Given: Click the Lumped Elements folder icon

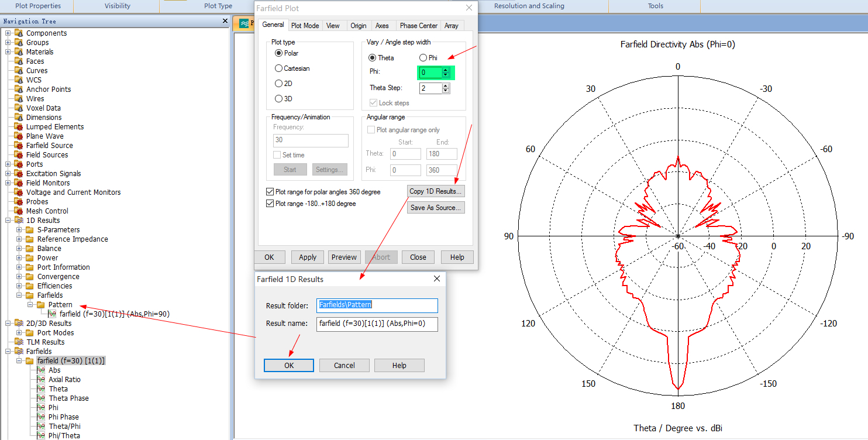Looking at the screenshot, I should click(19, 127).
